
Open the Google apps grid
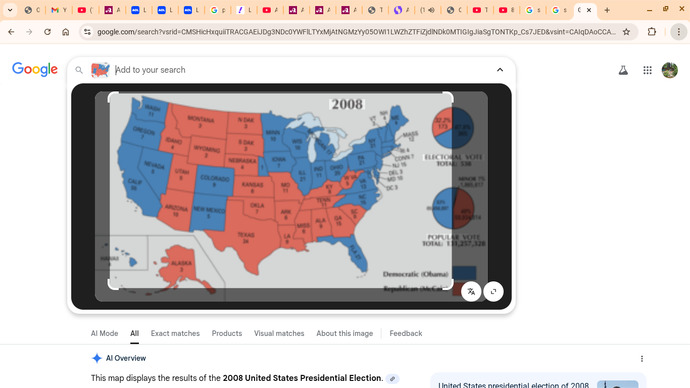coord(647,70)
